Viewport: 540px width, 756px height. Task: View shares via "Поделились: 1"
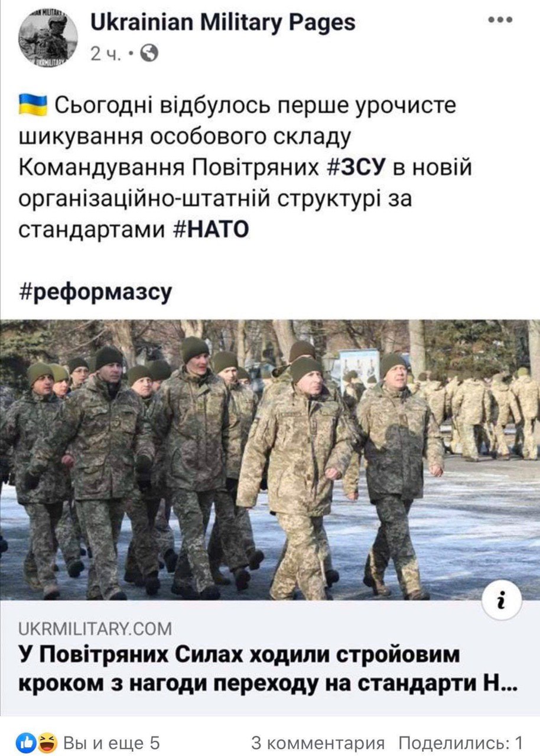point(461,743)
